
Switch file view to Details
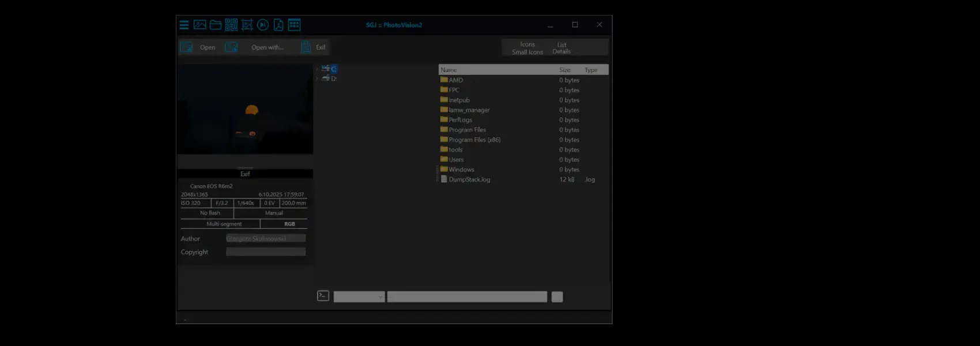pyautogui.click(x=561, y=52)
